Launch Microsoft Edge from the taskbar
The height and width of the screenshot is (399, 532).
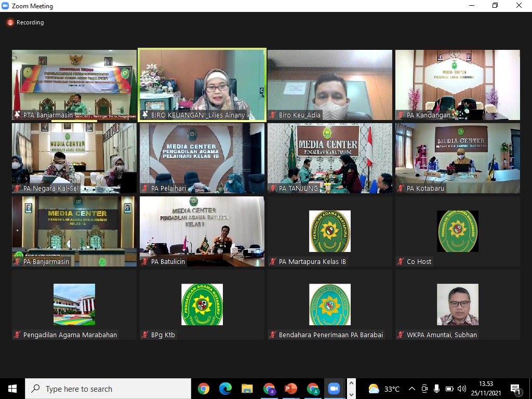(x=225, y=389)
